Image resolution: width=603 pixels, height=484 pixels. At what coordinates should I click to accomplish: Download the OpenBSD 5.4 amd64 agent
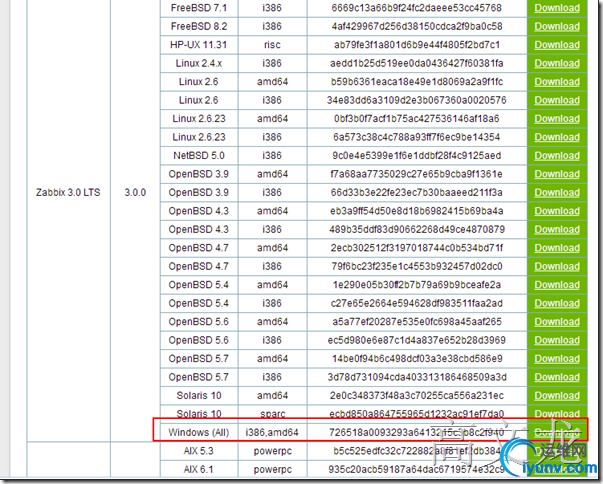click(x=557, y=285)
